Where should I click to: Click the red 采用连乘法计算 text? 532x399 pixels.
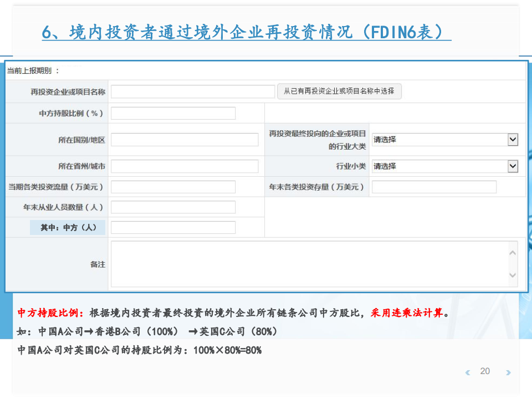pos(407,313)
